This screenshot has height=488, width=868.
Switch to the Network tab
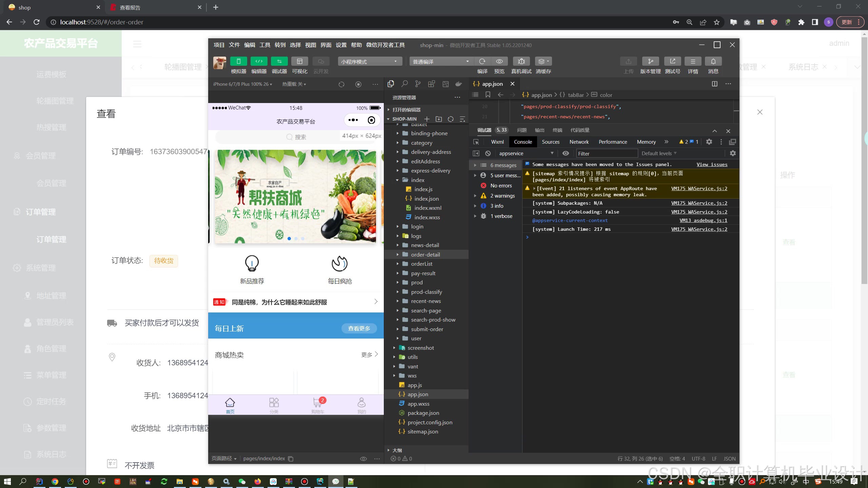click(579, 142)
